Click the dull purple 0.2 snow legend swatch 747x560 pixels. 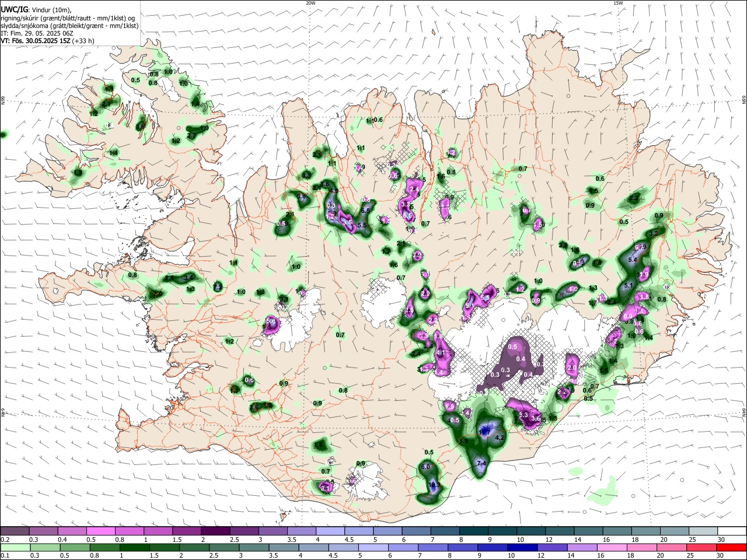(x=15, y=531)
